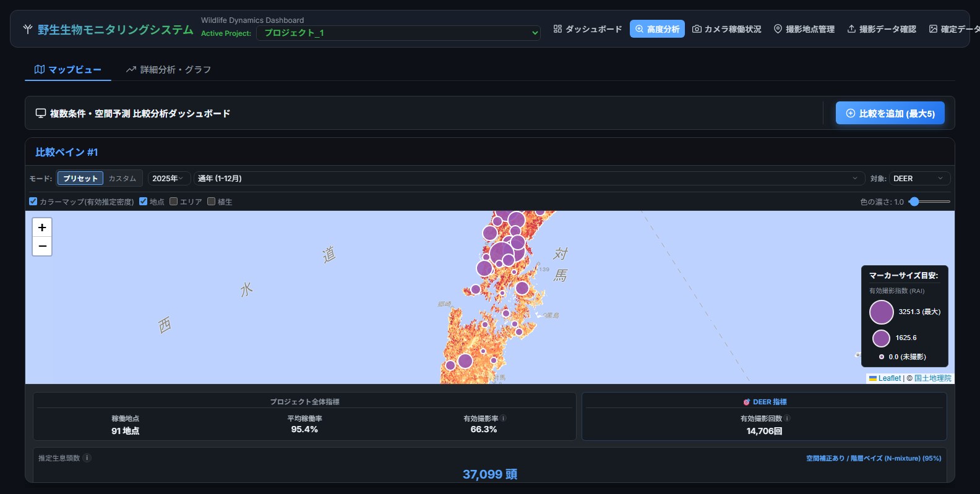Click the camera icon for カメラ稼働状況
The image size is (980, 494).
[x=697, y=29]
